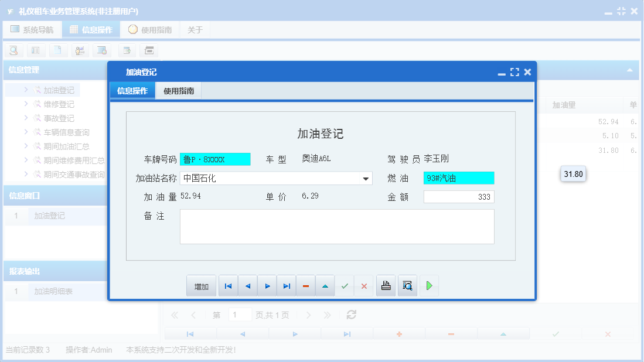Open the user management toolbar icon
The image size is (644, 362).
coord(80,50)
